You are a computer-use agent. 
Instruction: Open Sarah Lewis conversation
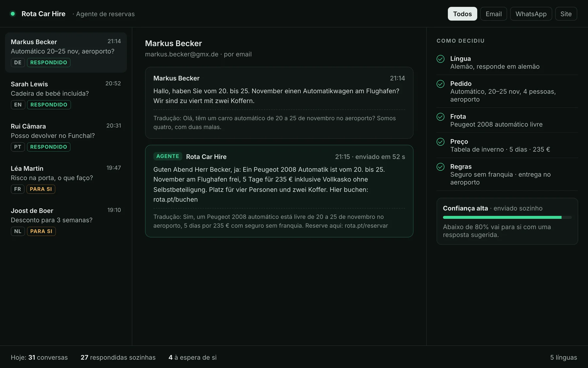(x=66, y=95)
